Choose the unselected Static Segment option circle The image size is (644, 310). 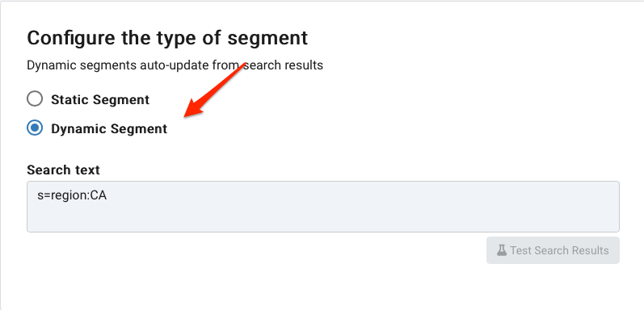point(35,99)
